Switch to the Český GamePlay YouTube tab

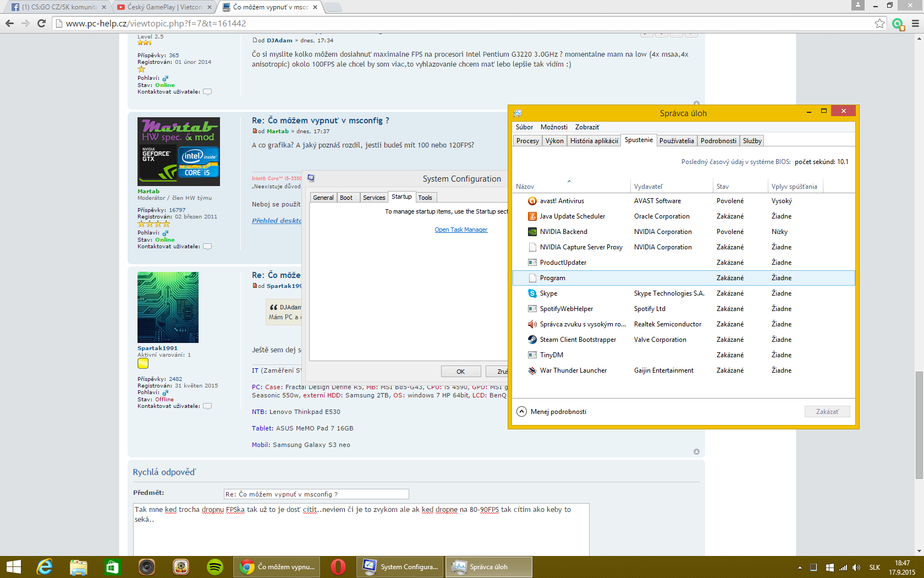point(164,7)
